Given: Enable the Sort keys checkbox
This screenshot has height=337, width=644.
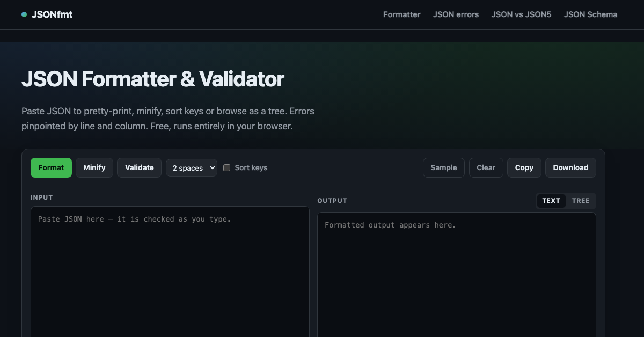Looking at the screenshot, I should click(x=226, y=167).
